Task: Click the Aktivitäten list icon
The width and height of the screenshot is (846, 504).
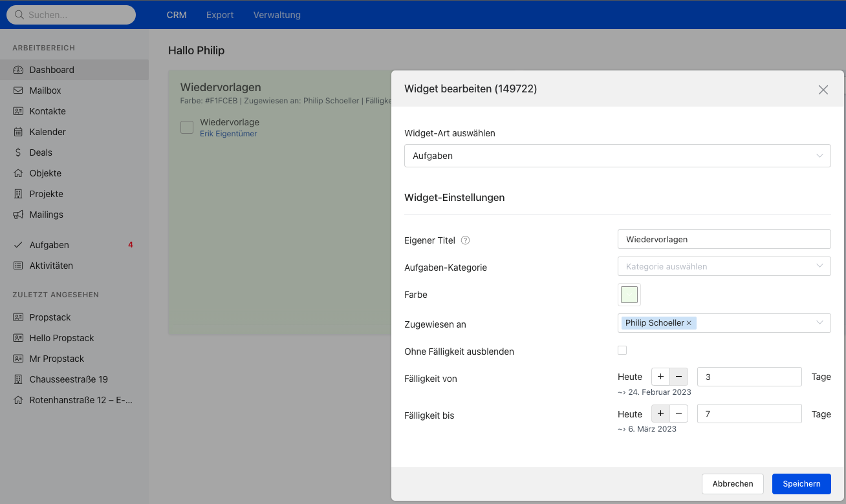Action: click(18, 266)
